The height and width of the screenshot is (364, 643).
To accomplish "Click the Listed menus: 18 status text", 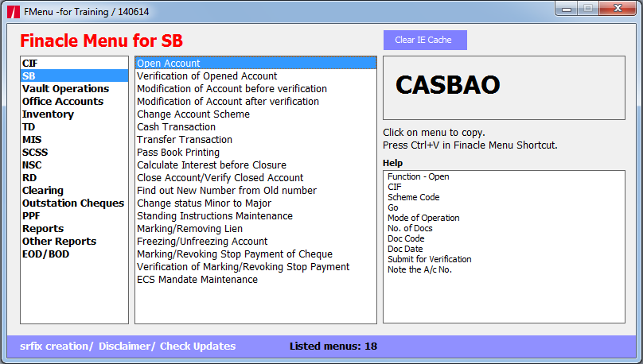I will (x=333, y=347).
